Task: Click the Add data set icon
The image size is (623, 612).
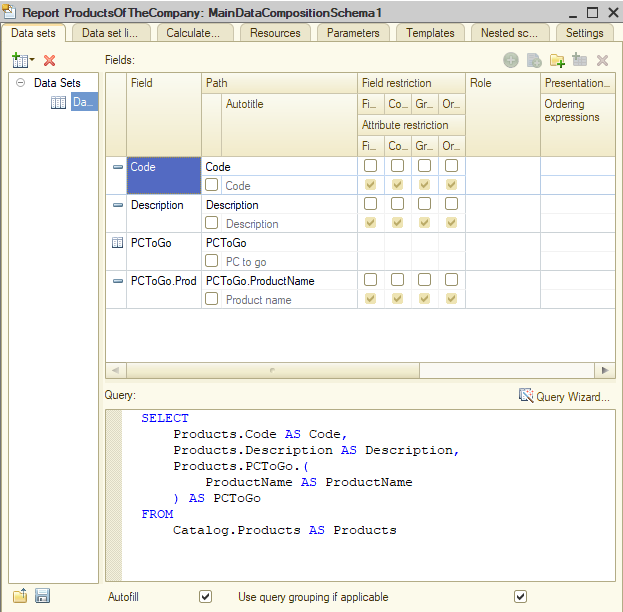Action: click(20, 61)
